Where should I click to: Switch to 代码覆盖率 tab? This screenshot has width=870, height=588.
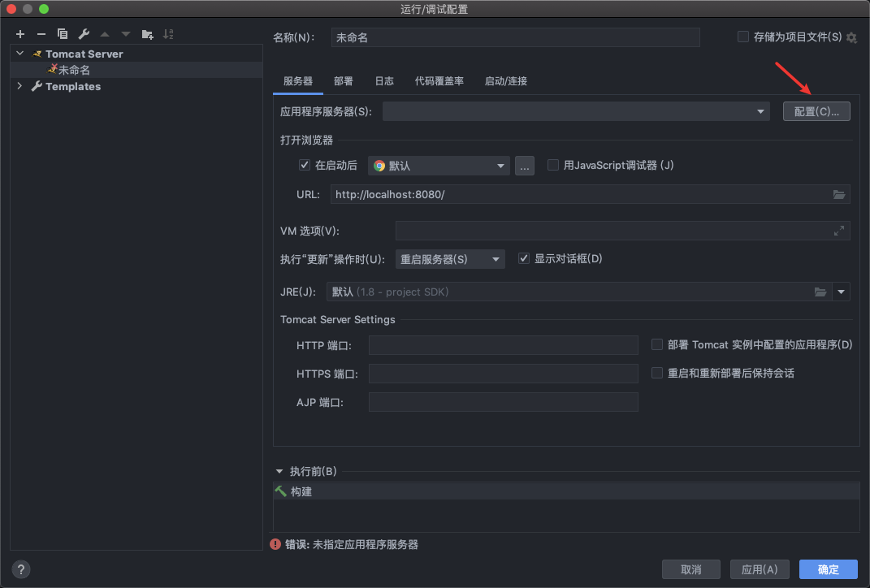coord(439,81)
